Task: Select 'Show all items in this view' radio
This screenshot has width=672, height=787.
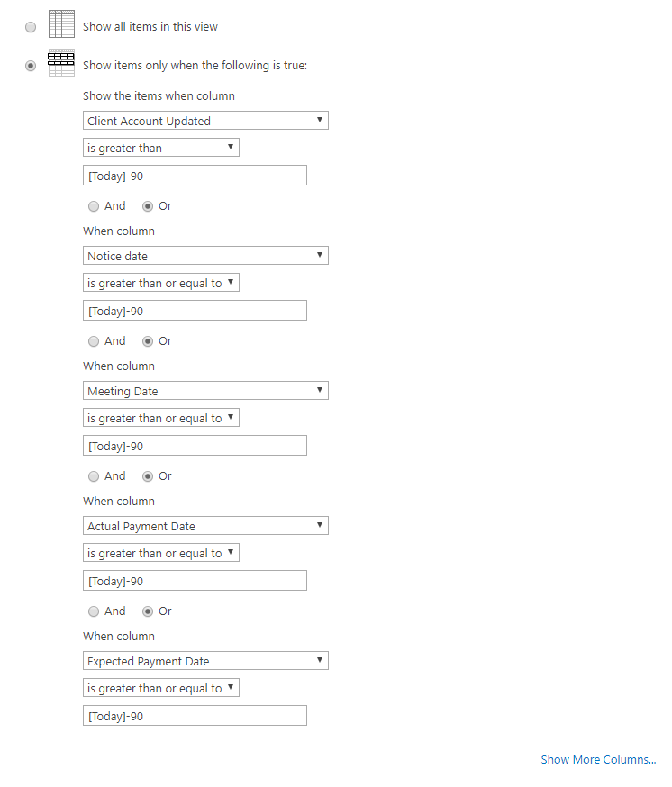Action: click(30, 27)
